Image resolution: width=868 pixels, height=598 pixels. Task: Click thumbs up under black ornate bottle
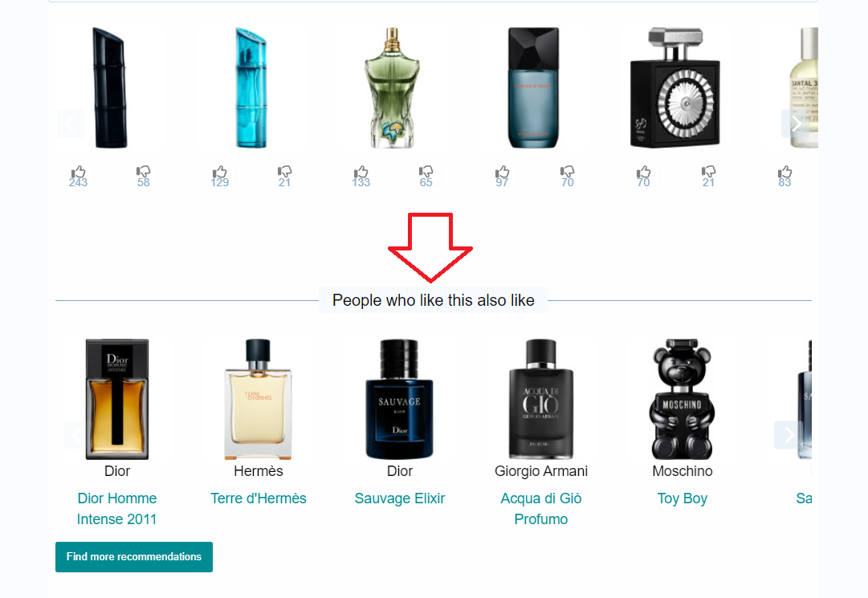[x=643, y=176]
